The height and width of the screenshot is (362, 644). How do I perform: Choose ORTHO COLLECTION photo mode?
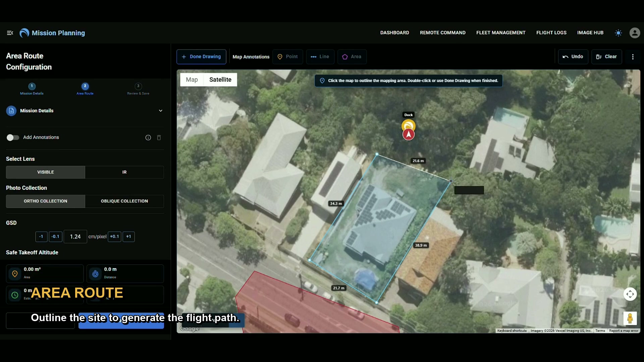pos(46,201)
